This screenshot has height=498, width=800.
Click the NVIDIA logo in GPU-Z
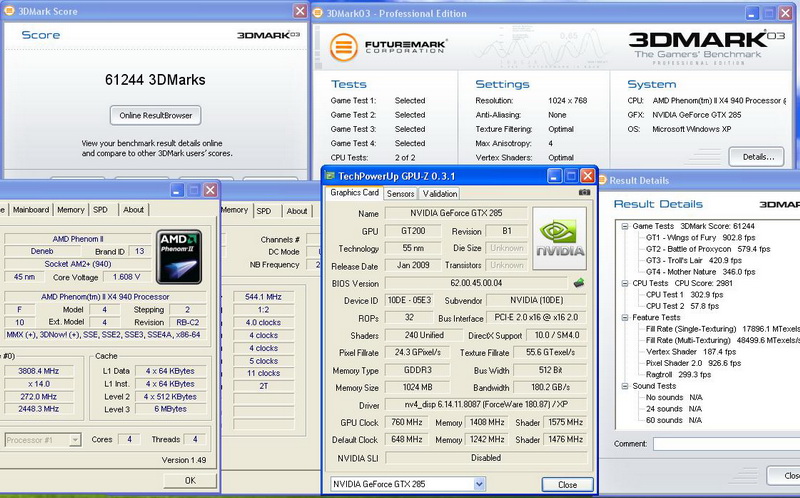560,238
